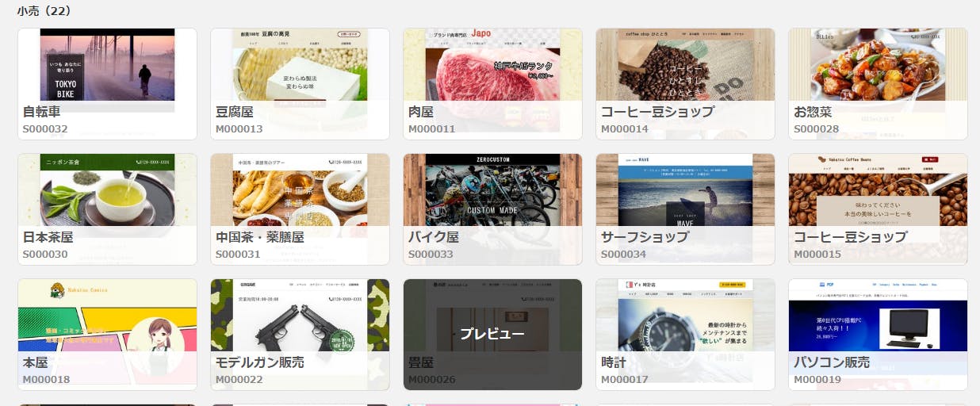The width and height of the screenshot is (980, 406).
Task: Click the TOKYO BIKE preview image
Action: click(107, 65)
